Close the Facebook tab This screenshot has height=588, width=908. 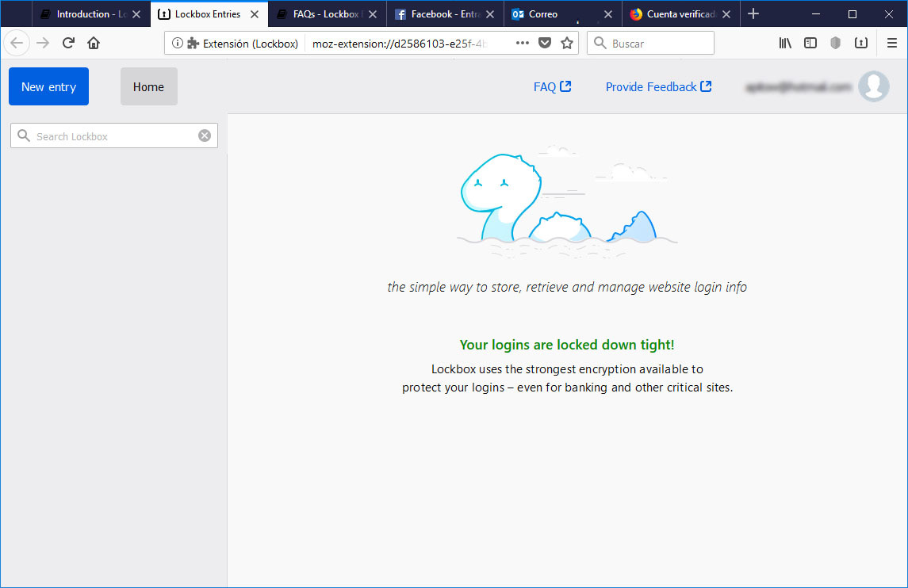490,14
